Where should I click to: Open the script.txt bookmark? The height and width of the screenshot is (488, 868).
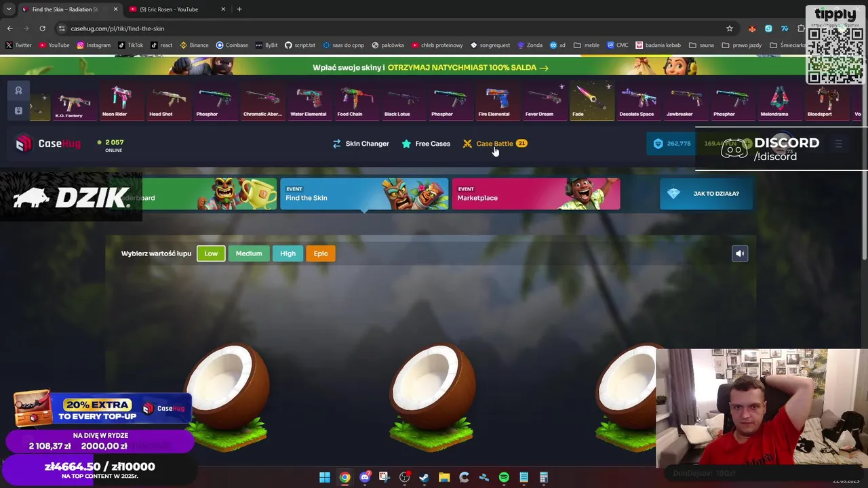(300, 45)
